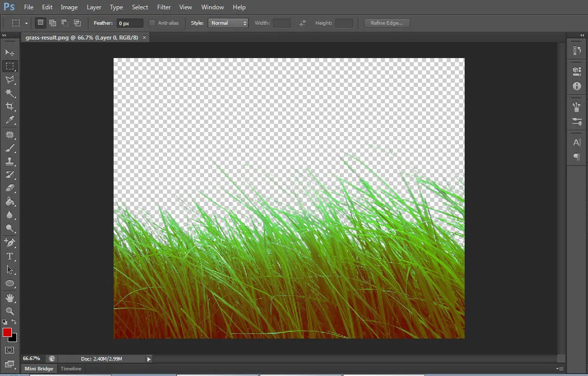Open the Style dropdown set to Normal
This screenshot has width=588, height=376.
tap(228, 23)
